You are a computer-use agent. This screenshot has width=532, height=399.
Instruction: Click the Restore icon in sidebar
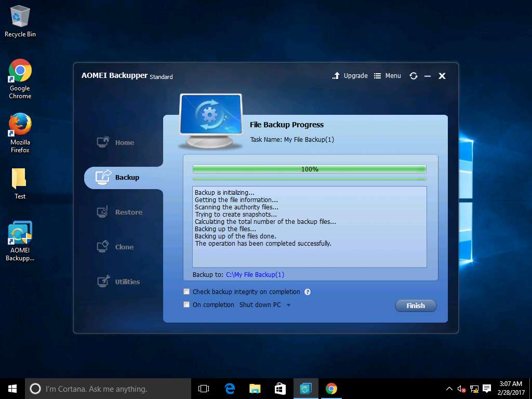[x=102, y=212]
